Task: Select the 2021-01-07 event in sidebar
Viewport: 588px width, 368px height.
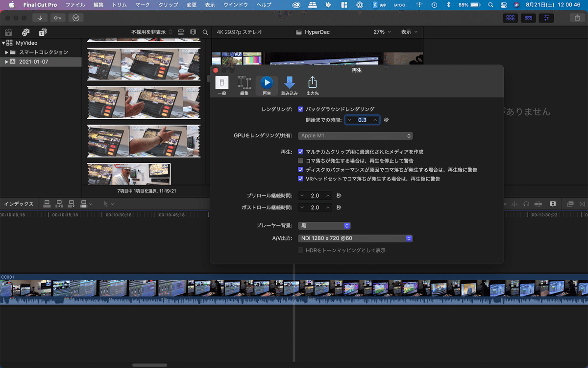Action: 33,62
